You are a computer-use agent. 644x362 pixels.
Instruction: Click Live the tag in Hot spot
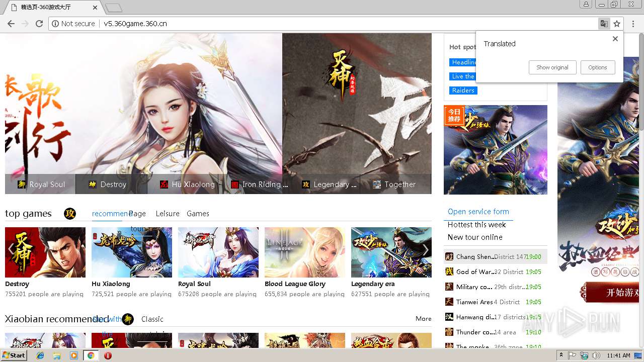point(462,76)
